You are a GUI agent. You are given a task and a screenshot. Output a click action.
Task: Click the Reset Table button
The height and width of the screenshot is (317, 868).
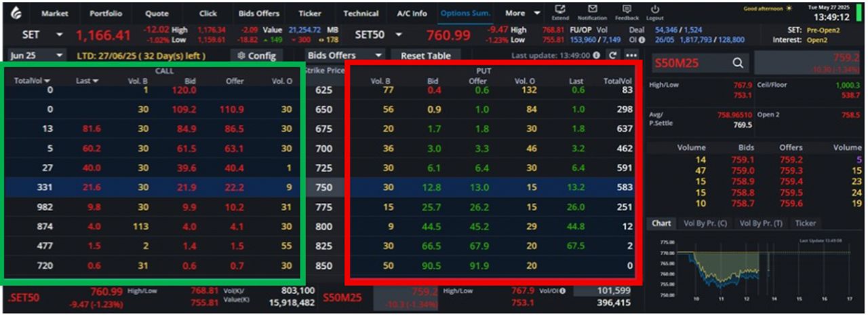[426, 56]
